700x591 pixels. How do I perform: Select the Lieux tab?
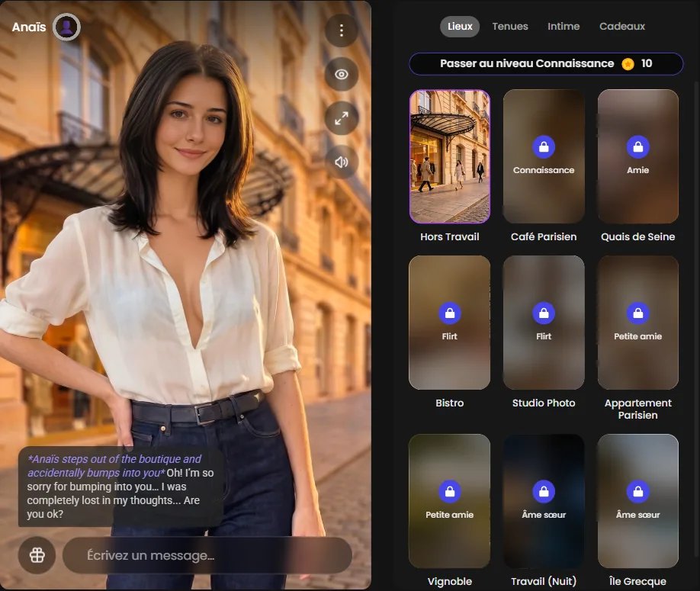[460, 27]
